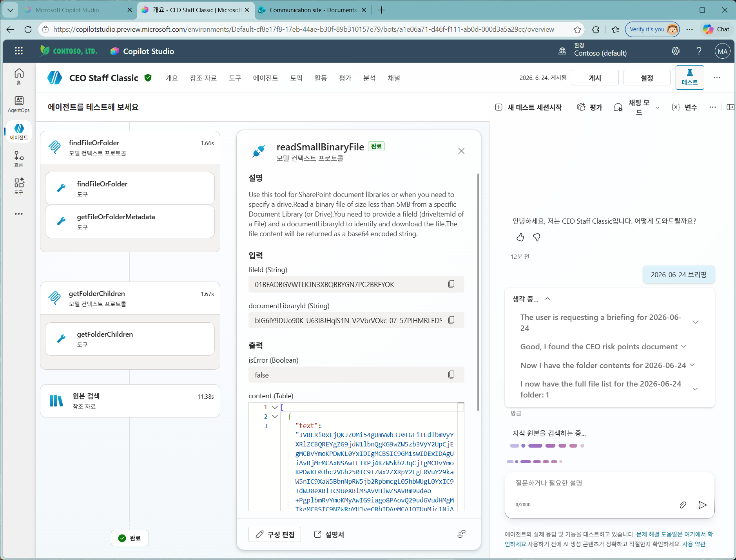
Task: Open AgentOps in left sidebar
Action: click(19, 104)
